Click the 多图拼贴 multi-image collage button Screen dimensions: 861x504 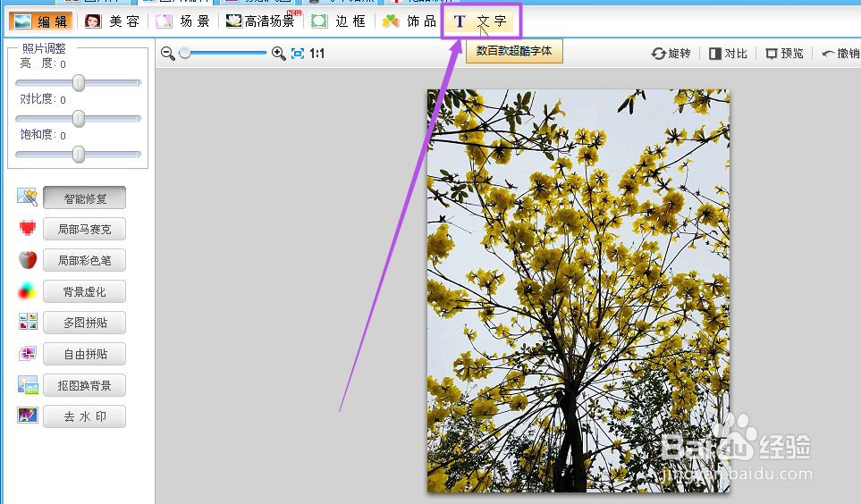click(85, 323)
